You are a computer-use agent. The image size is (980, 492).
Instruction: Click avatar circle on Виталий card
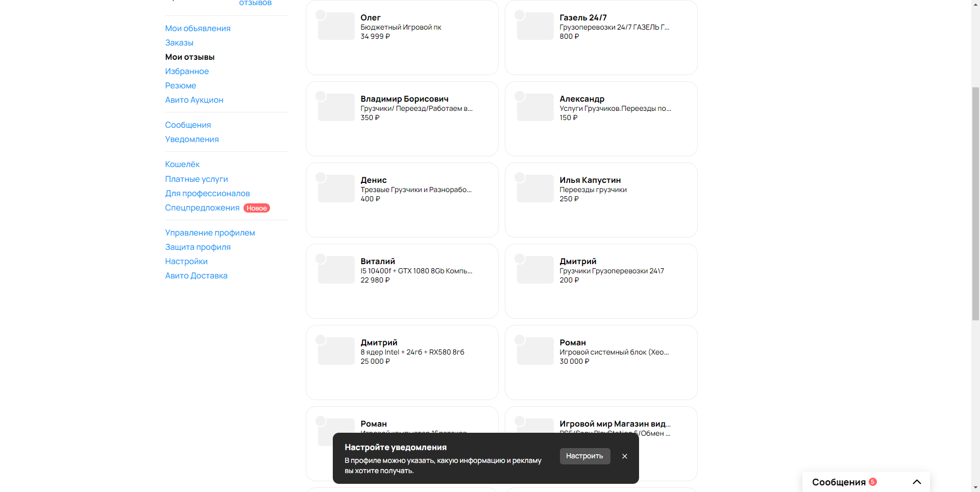[x=321, y=259]
